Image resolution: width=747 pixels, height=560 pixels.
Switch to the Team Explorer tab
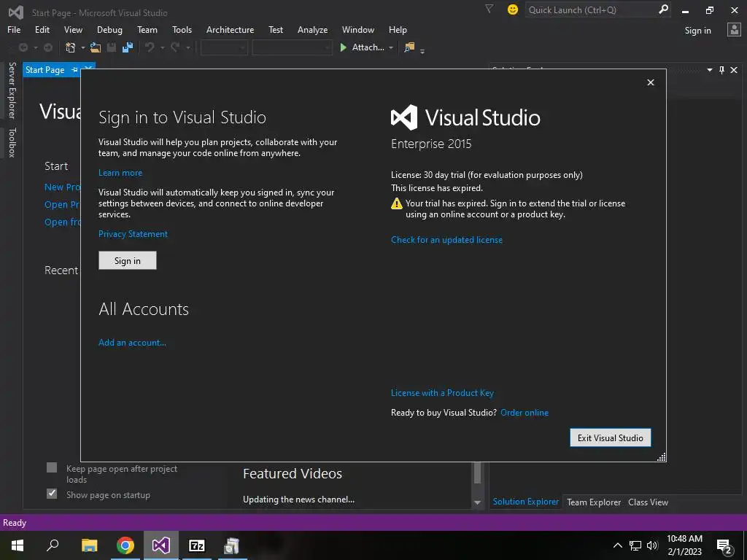click(x=594, y=502)
